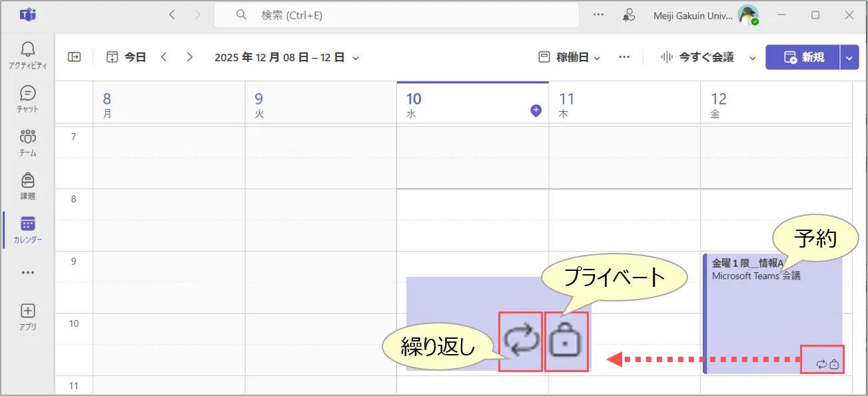Click the people icon beside the account name

(628, 15)
